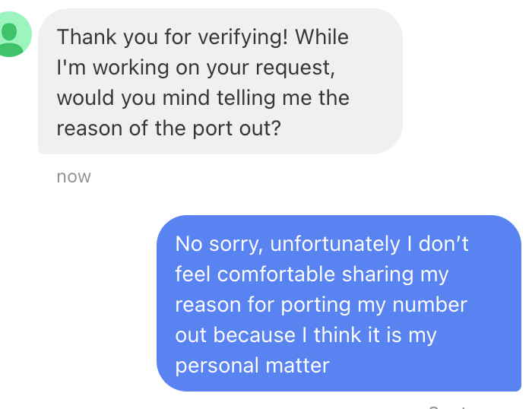532x409 pixels.
Task: Click the line "feel comfortable sharing my"
Action: click(x=312, y=274)
